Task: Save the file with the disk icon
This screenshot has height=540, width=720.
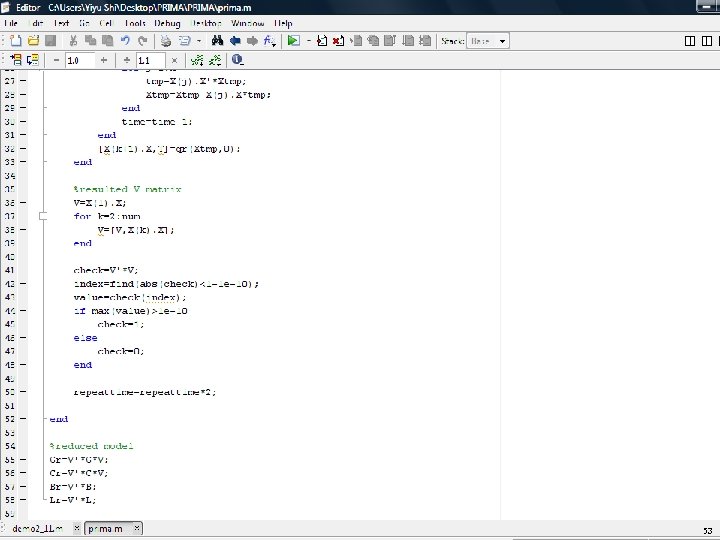Action: point(51,41)
